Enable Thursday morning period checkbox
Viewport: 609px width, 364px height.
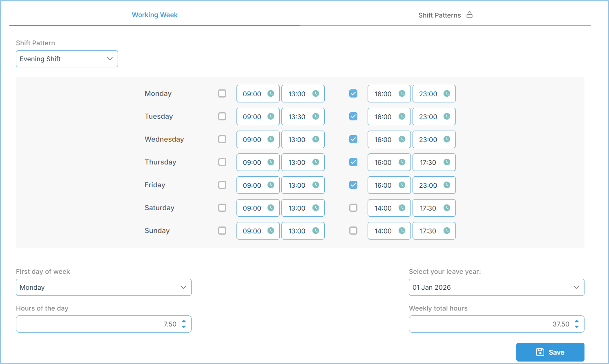tap(222, 162)
